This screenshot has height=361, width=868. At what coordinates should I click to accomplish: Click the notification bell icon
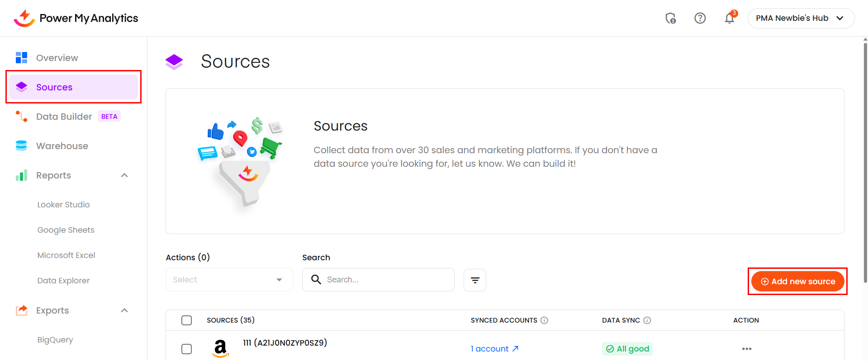(729, 18)
